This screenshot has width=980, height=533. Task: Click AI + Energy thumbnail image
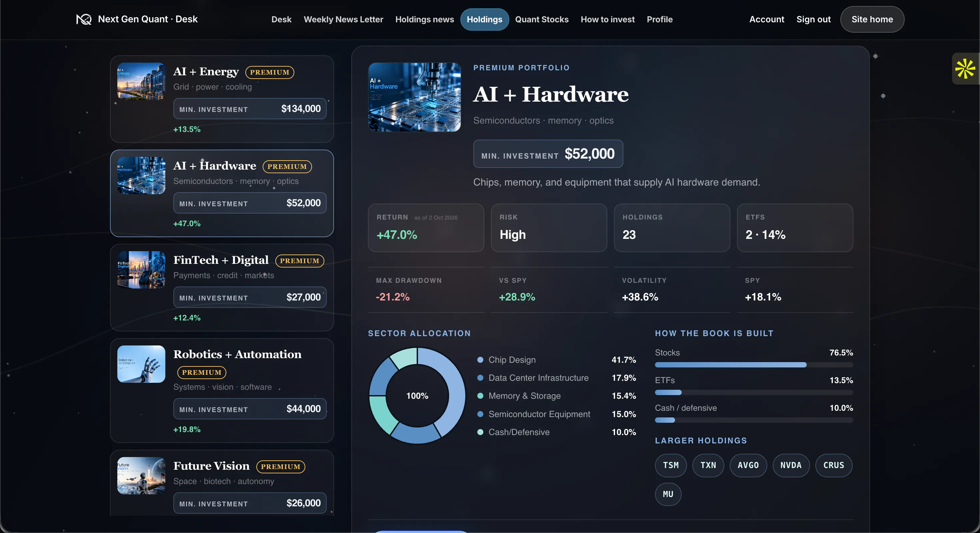click(x=141, y=81)
